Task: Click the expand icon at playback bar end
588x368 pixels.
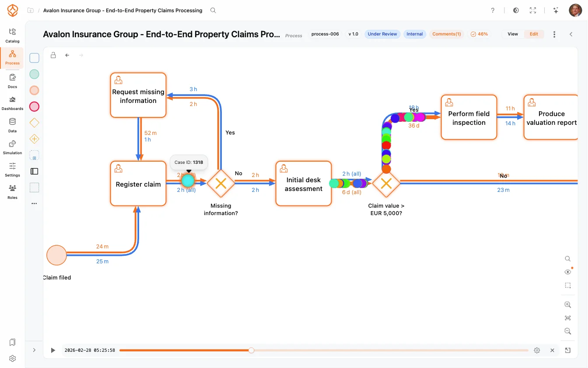Action: (568, 350)
